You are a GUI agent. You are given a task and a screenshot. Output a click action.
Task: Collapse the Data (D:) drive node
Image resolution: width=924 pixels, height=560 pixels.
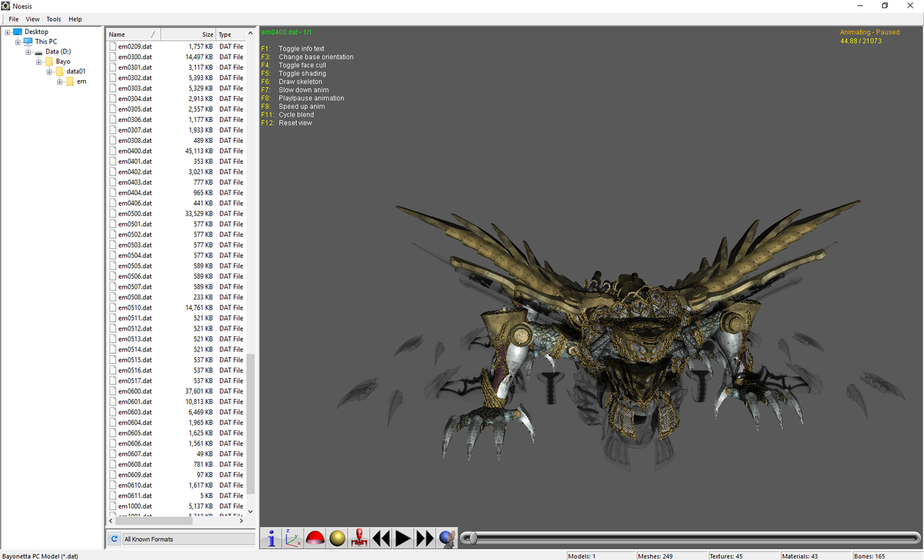29,52
